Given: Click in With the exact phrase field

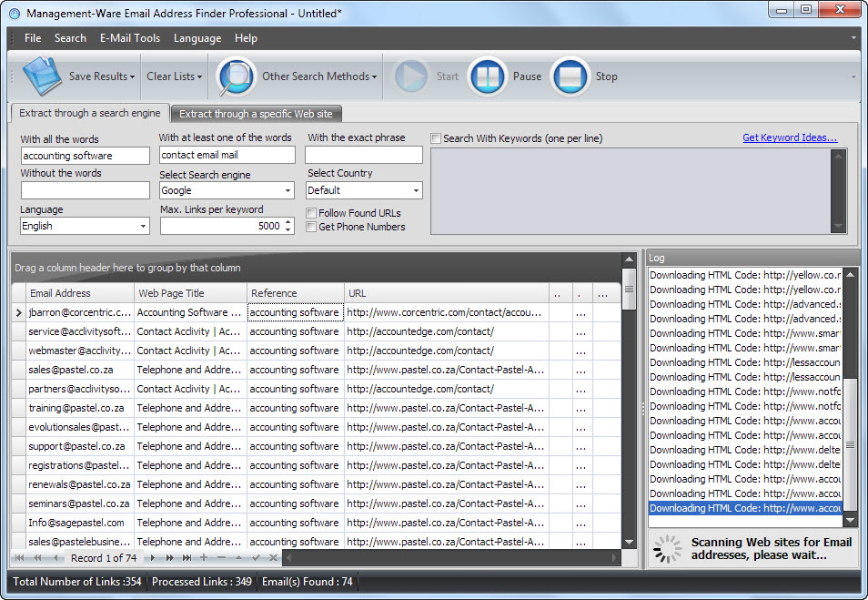Looking at the screenshot, I should 364,155.
